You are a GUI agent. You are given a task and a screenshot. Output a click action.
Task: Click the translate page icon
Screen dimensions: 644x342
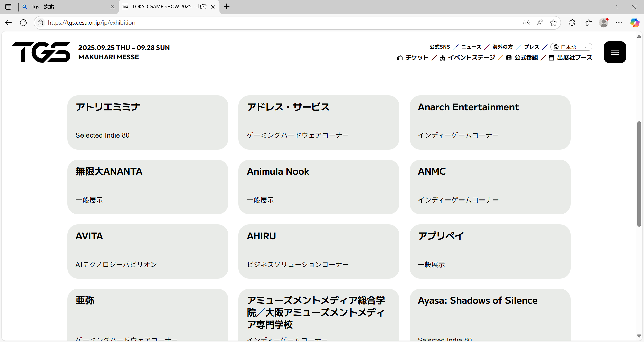[x=527, y=23]
